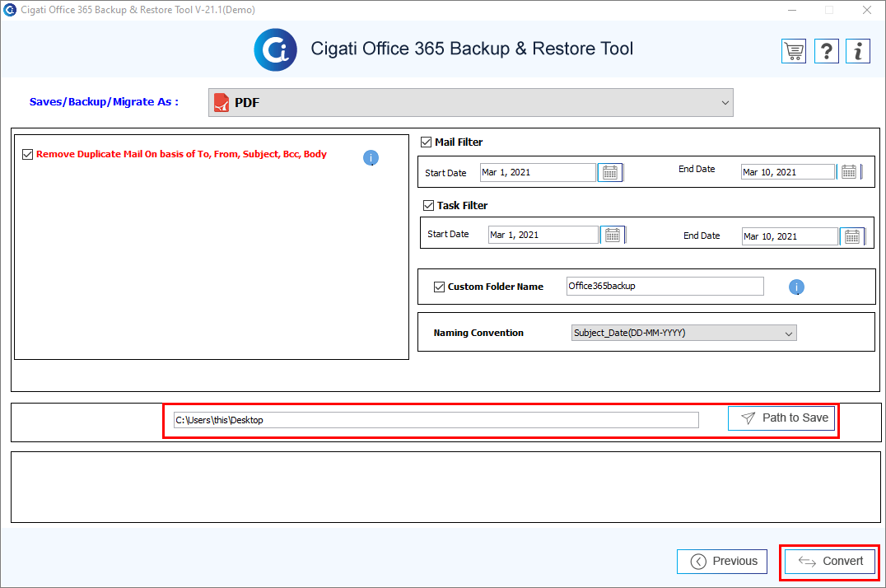Image resolution: width=886 pixels, height=588 pixels.
Task: Open Mail Filter Start Date calendar
Action: tap(610, 172)
